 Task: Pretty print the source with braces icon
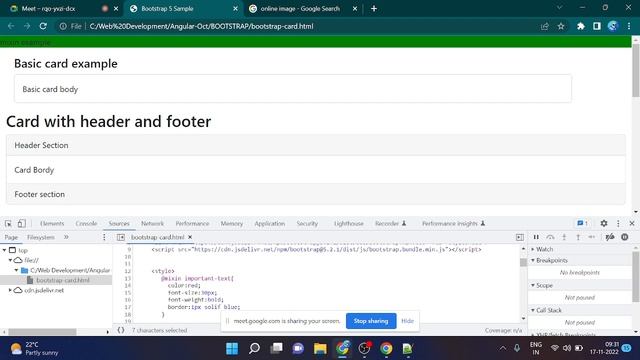(121, 330)
